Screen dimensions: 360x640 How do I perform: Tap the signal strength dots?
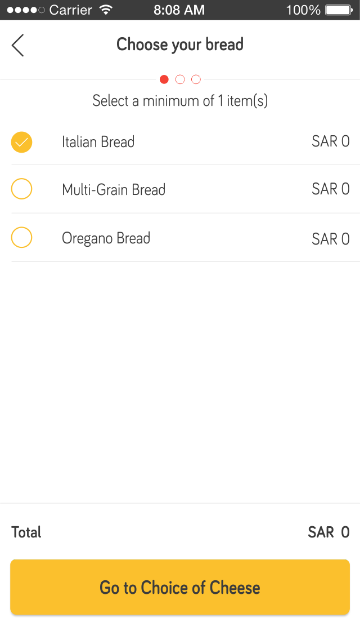pos(26,10)
